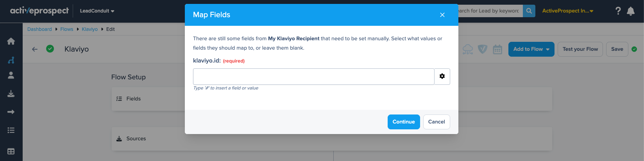The width and height of the screenshot is (644, 161).
Task: Click the right-arrow sidebar icon
Action: click(x=11, y=112)
